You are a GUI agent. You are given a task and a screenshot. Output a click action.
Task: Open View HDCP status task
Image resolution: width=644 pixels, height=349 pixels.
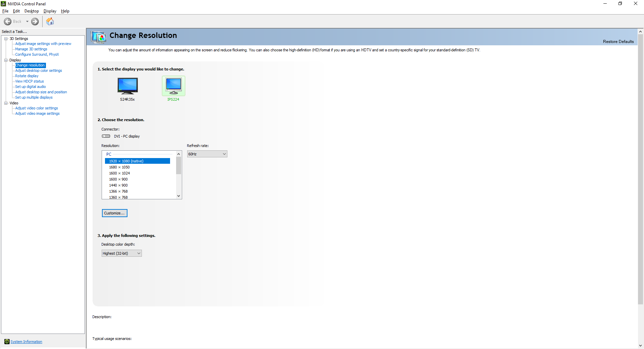(30, 81)
